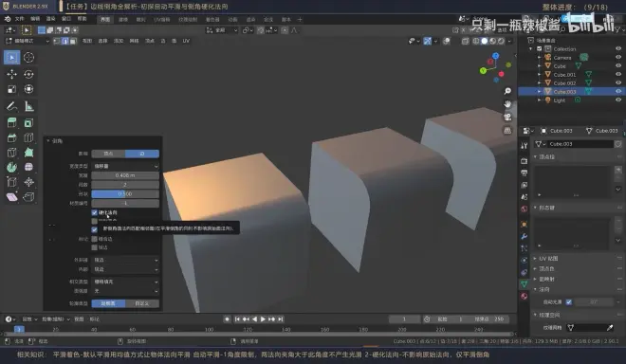The width and height of the screenshot is (626, 364).
Task: Toggle the Harden Normals checkbox
Action: click(95, 212)
